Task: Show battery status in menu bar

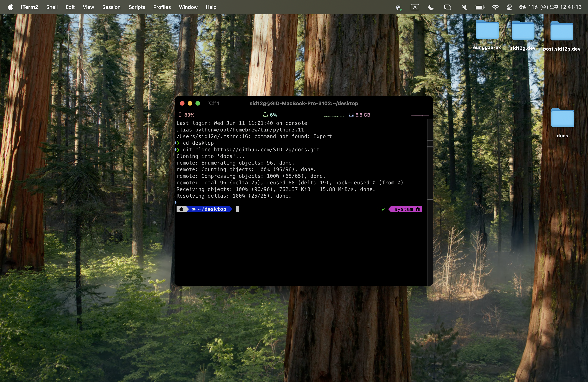Action: 479,7
